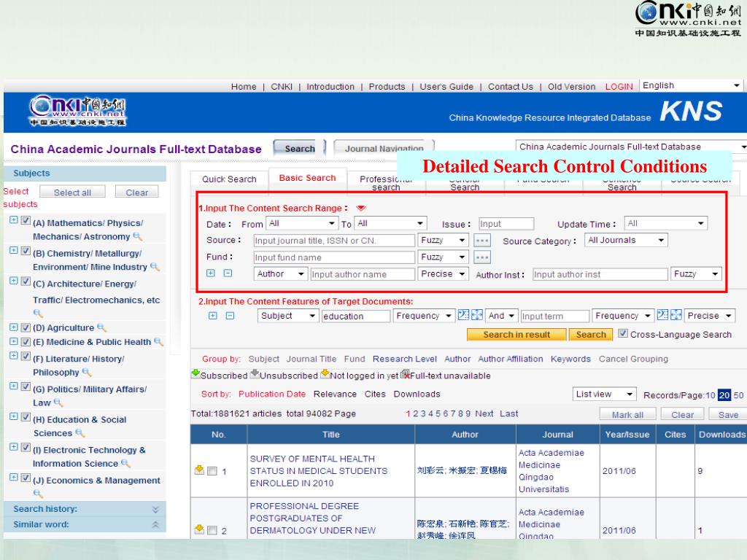Click Mark all button
Viewport: 747px width, 560px height.
tap(627, 414)
